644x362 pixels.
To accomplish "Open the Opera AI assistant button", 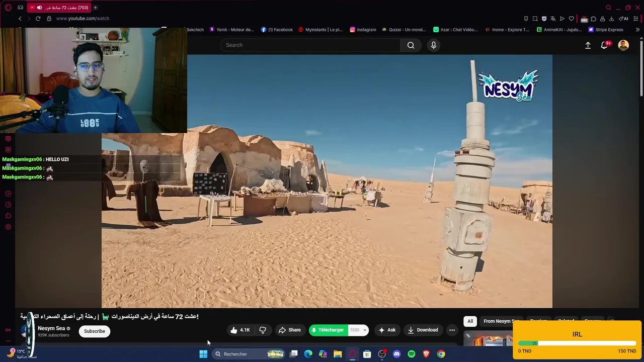I will (x=623, y=19).
